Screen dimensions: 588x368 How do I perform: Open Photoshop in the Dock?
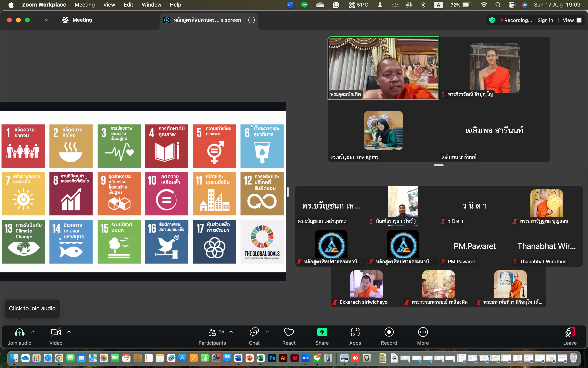(272, 358)
